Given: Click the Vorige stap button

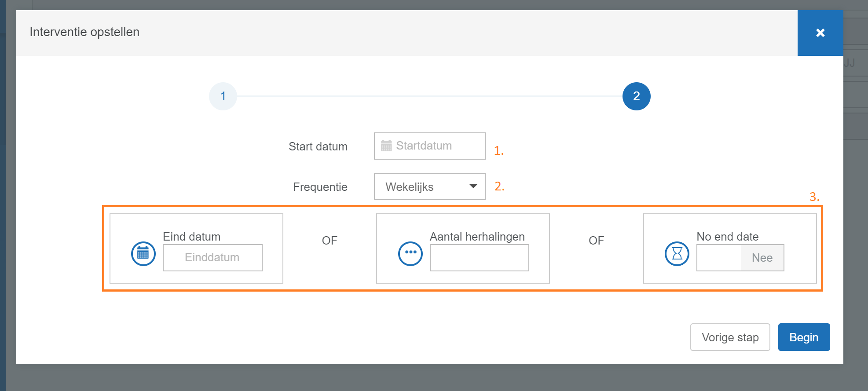Looking at the screenshot, I should point(730,337).
